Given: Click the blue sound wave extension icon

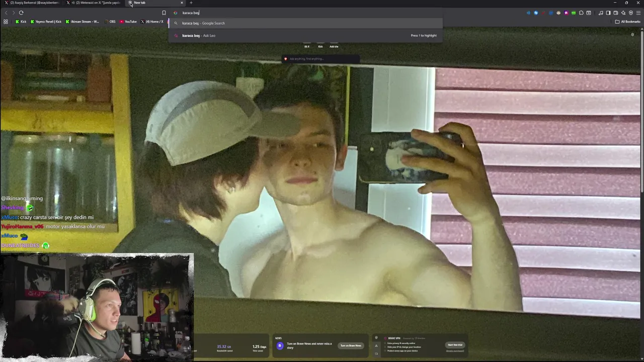Looking at the screenshot, I should (x=528, y=13).
